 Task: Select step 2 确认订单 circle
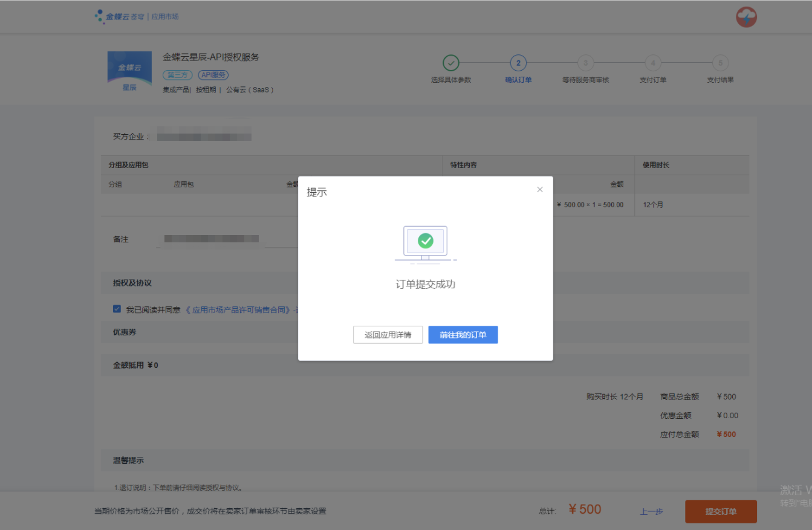pyautogui.click(x=518, y=63)
